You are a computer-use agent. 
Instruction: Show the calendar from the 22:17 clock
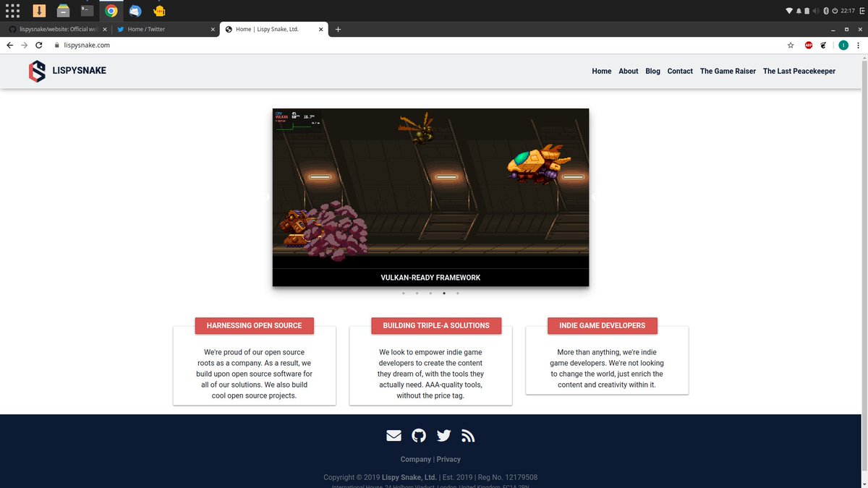click(x=848, y=11)
